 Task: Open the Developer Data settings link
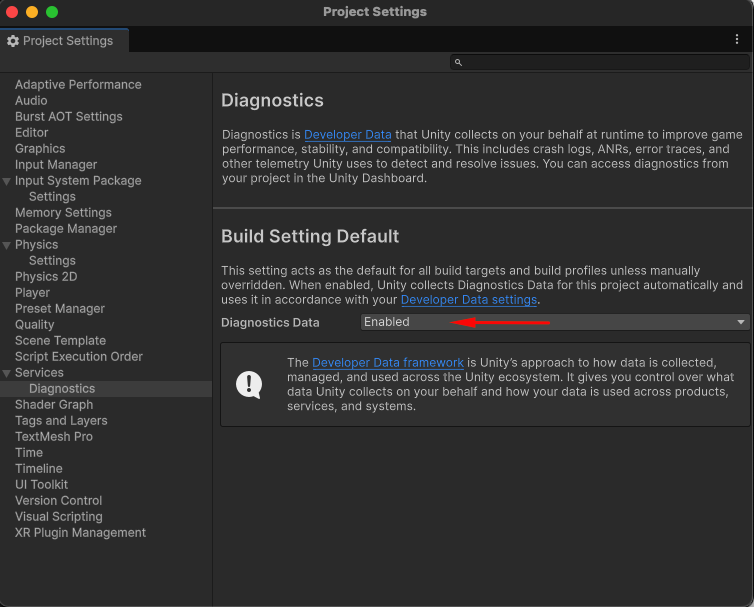point(469,300)
